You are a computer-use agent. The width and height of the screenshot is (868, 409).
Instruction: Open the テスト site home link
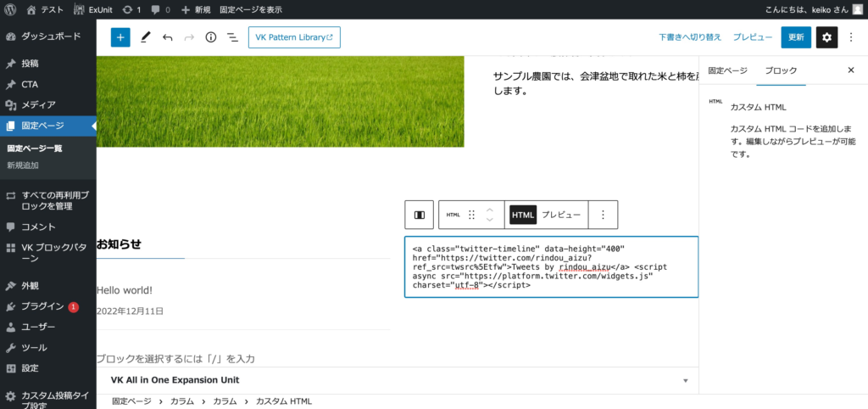click(44, 9)
